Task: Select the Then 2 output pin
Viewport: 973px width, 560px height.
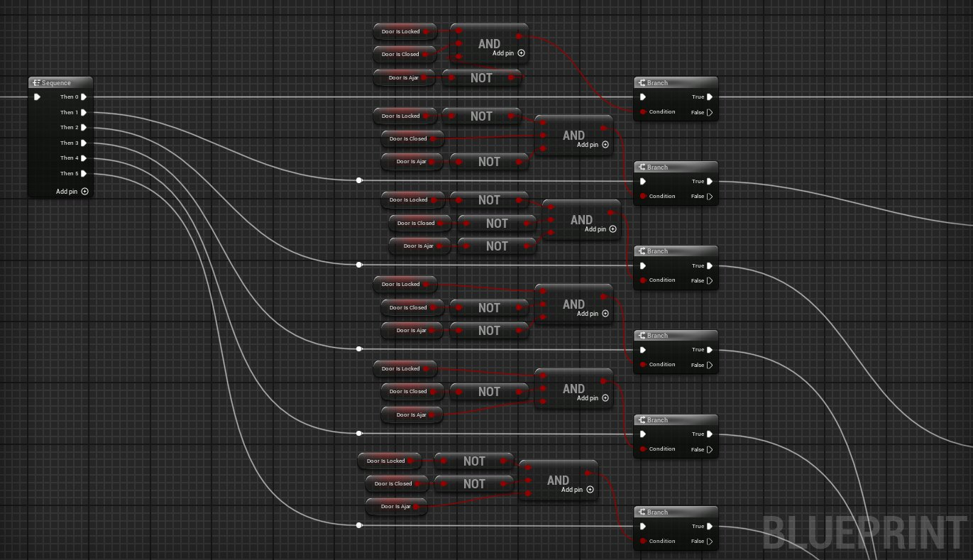Action: click(84, 128)
